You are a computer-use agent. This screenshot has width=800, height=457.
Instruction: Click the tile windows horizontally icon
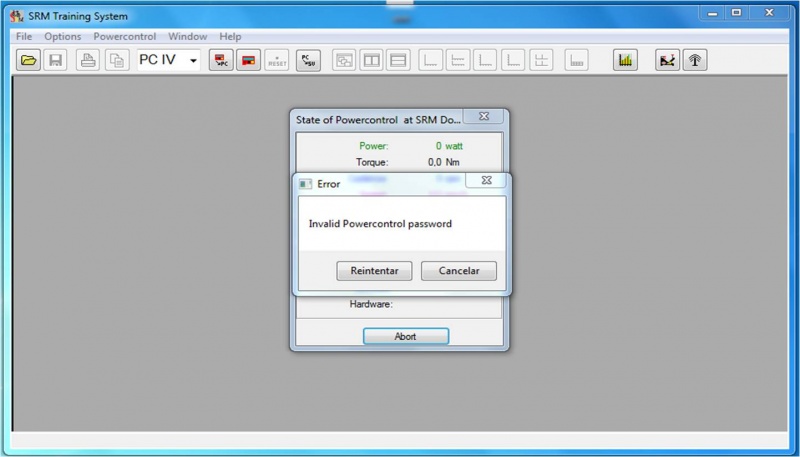(398, 61)
